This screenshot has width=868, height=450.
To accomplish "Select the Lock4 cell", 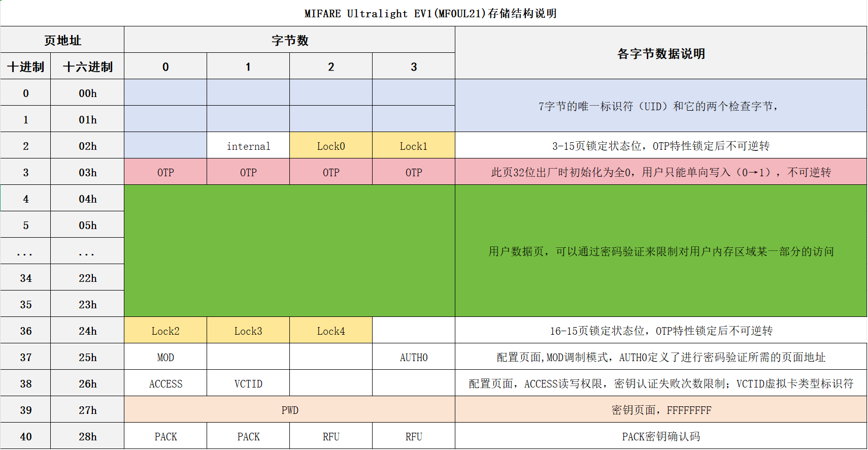I will coord(331,331).
